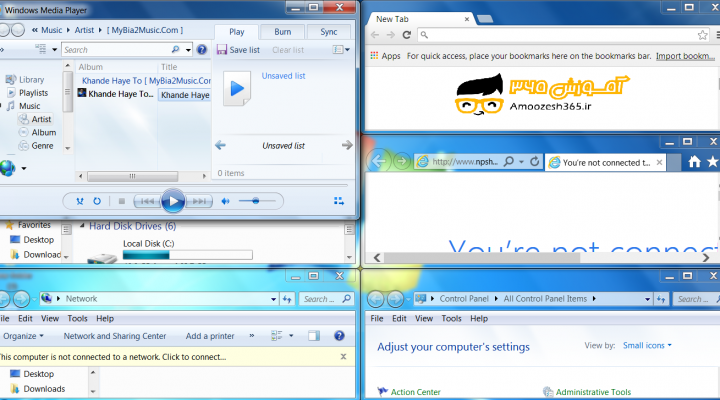720x400 pixels.
Task: Open Tools menu in Network window
Action: (77, 318)
